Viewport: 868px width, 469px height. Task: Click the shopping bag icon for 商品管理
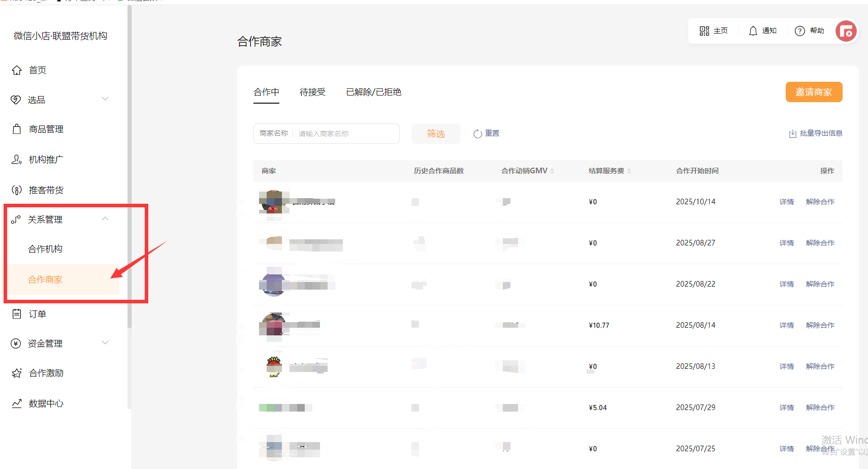click(x=17, y=129)
